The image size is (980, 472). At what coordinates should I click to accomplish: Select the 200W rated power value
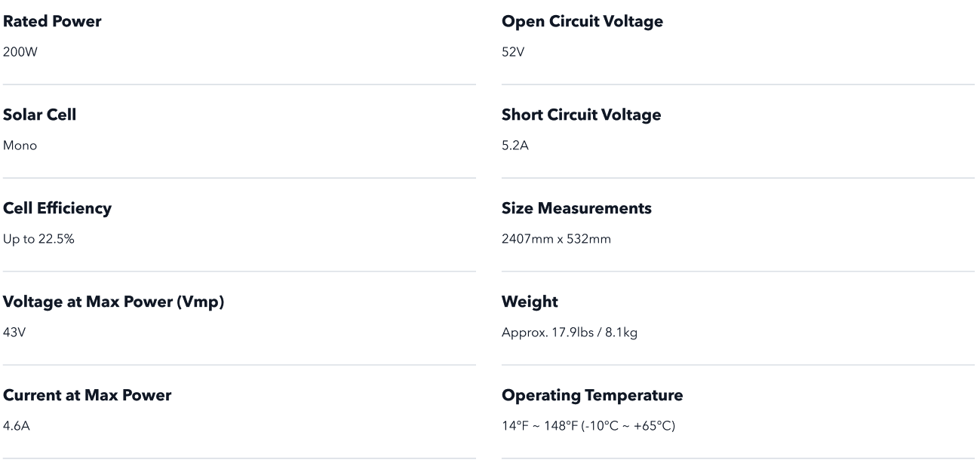tap(17, 52)
